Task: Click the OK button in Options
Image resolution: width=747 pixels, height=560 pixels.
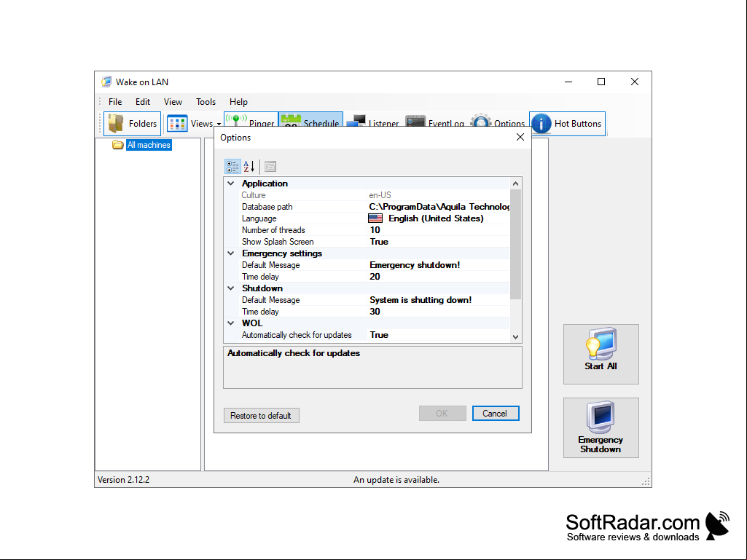Action: click(x=442, y=414)
